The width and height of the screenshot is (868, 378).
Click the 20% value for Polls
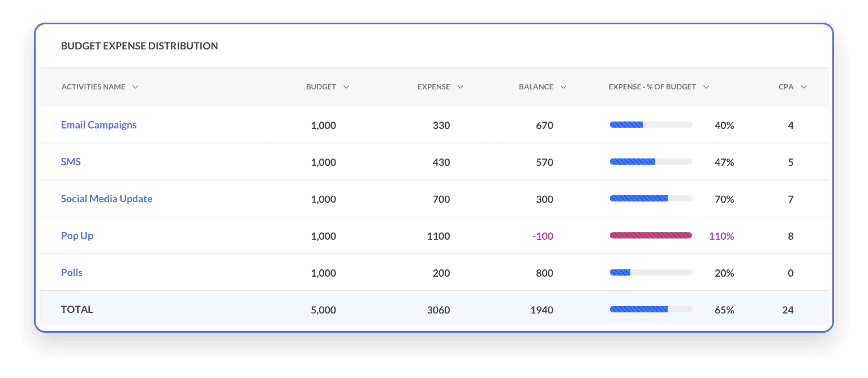(x=724, y=273)
